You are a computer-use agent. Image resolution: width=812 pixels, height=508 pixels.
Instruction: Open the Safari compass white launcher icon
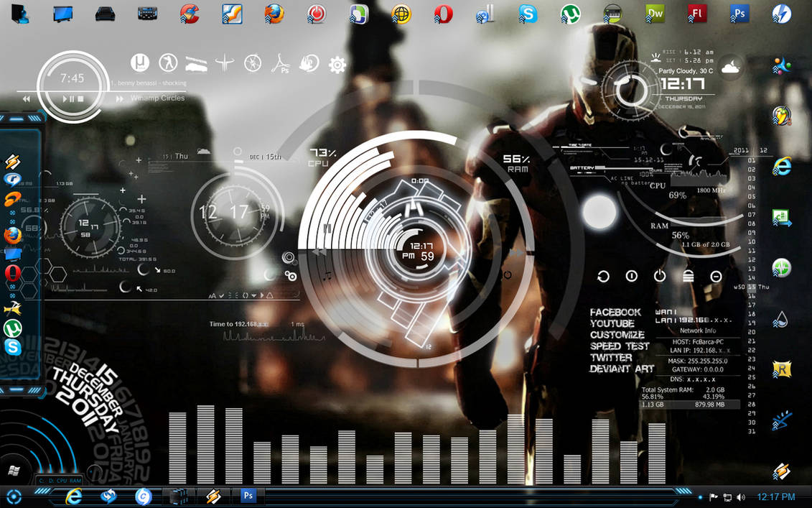point(253,64)
